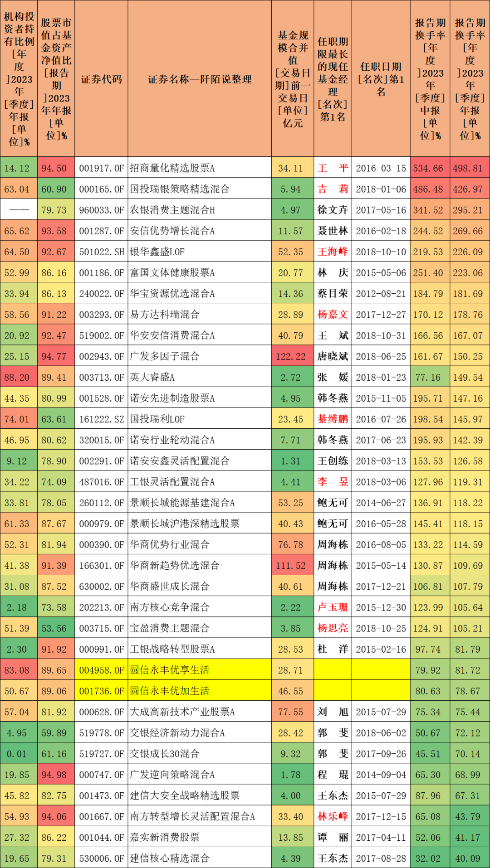Select fund 景顺长城沪港深精选股票
Screen dimensions: 490x868
(x=185, y=524)
